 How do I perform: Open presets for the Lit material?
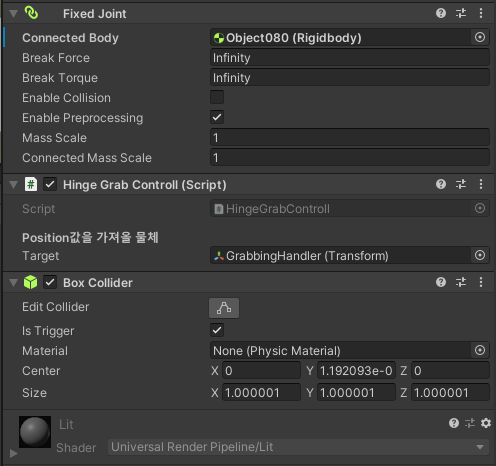(470, 423)
